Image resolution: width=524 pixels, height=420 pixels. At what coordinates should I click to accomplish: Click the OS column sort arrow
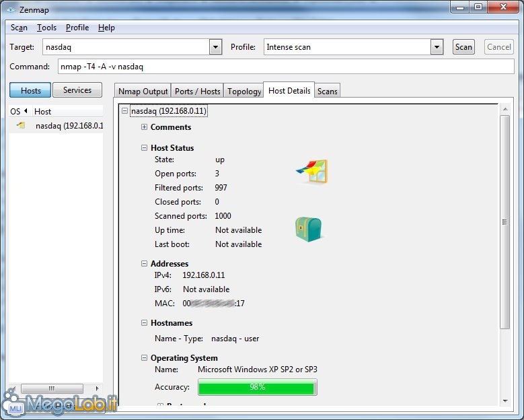26,111
